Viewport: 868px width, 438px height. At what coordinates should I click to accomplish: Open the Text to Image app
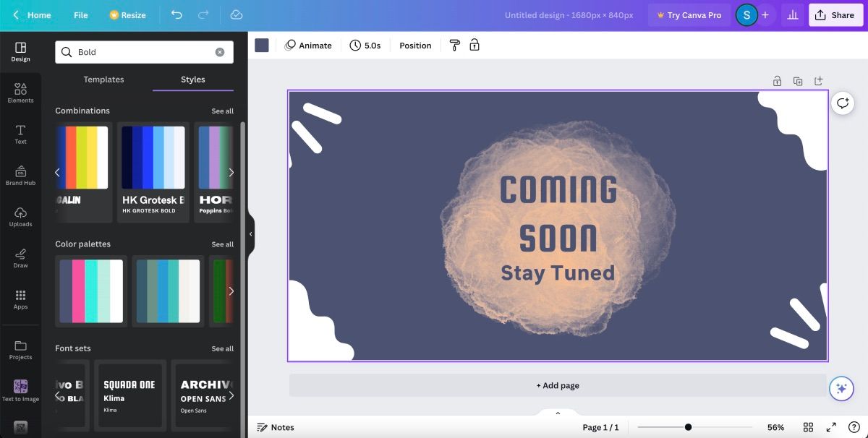20,388
